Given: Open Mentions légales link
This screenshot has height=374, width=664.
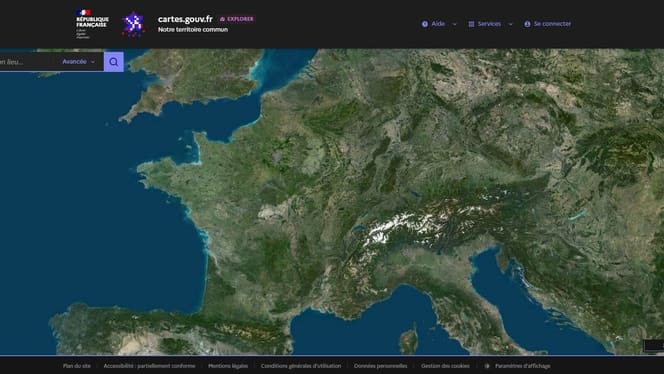Looking at the screenshot, I should point(228,366).
